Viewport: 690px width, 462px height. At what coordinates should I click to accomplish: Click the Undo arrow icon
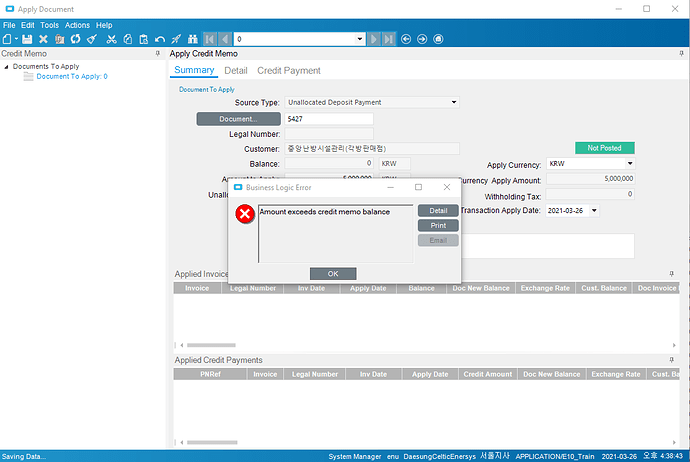pyautogui.click(x=160, y=39)
